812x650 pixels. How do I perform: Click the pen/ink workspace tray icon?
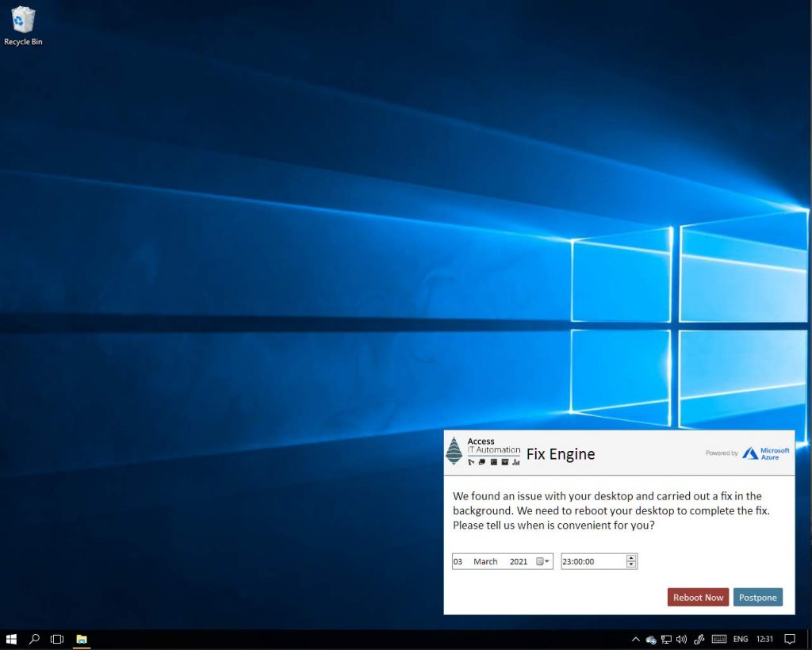pyautogui.click(x=699, y=639)
